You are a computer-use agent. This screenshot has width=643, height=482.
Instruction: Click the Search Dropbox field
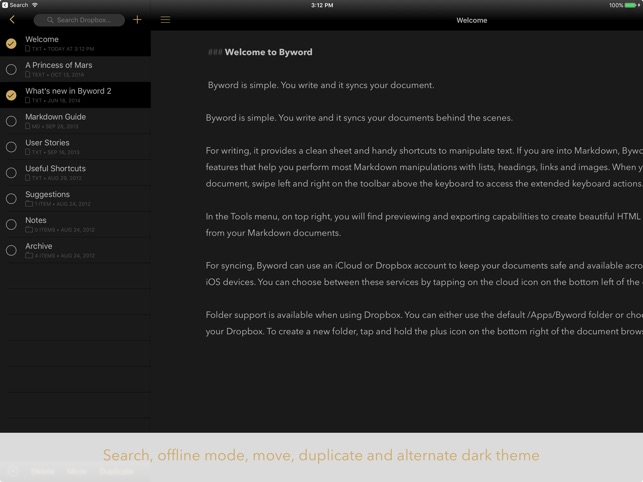click(79, 20)
